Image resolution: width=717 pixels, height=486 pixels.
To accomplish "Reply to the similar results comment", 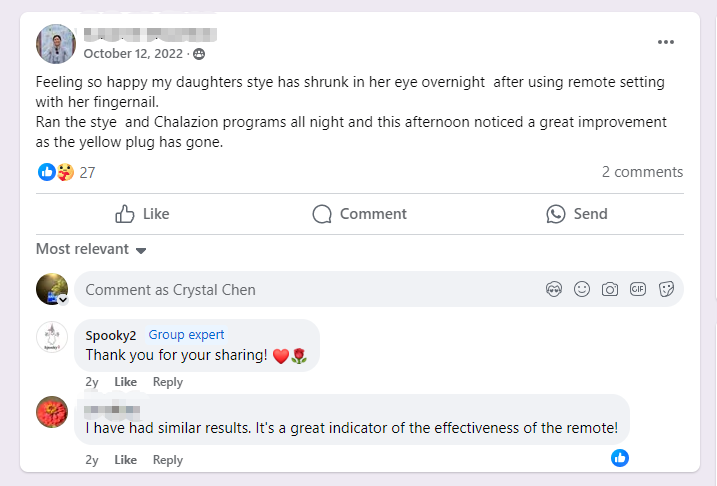I will point(167,460).
